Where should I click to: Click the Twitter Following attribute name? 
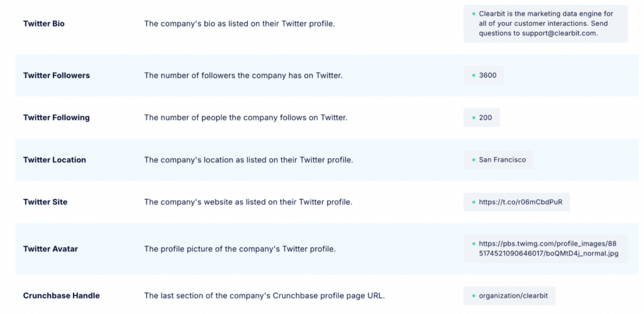click(57, 118)
